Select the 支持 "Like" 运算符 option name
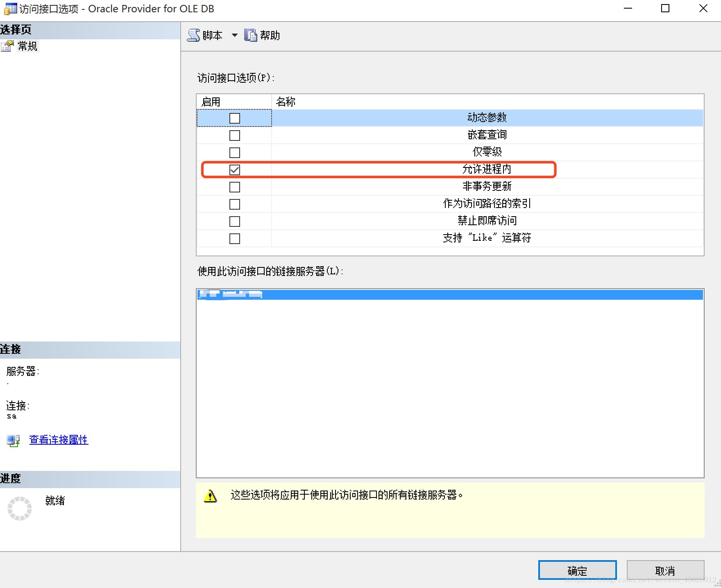Image resolution: width=721 pixels, height=588 pixels. [x=487, y=238]
